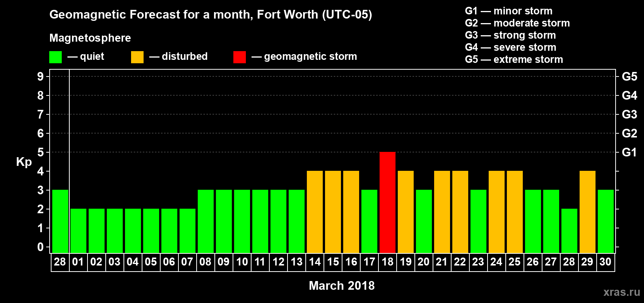Screen dimensions: 644x303
Task: Click the green quiet legend swatch
Action: coord(55,57)
